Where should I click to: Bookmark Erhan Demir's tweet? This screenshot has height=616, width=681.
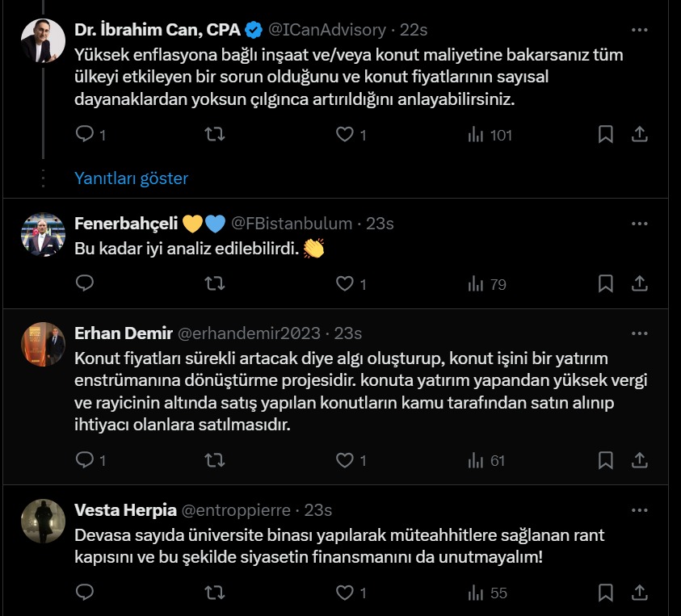pos(606,460)
